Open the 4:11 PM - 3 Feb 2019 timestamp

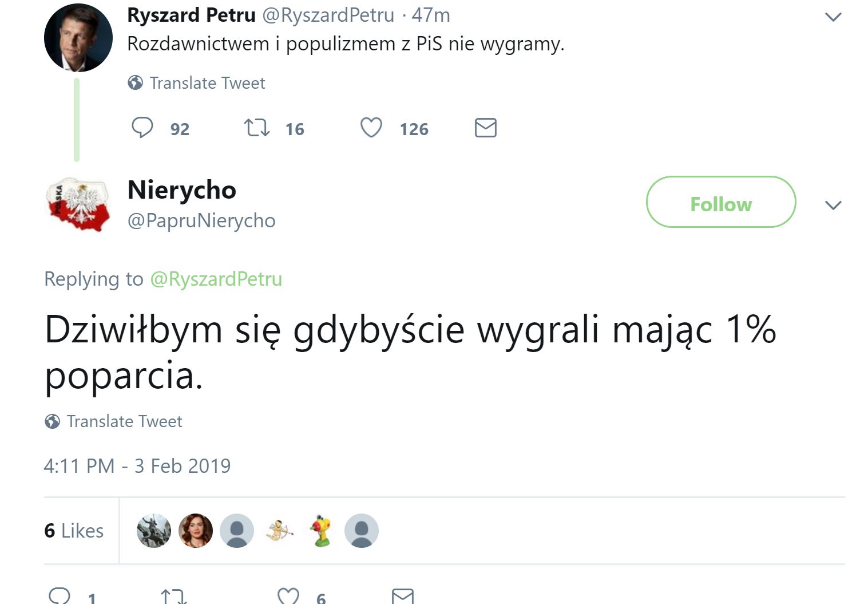click(x=137, y=466)
